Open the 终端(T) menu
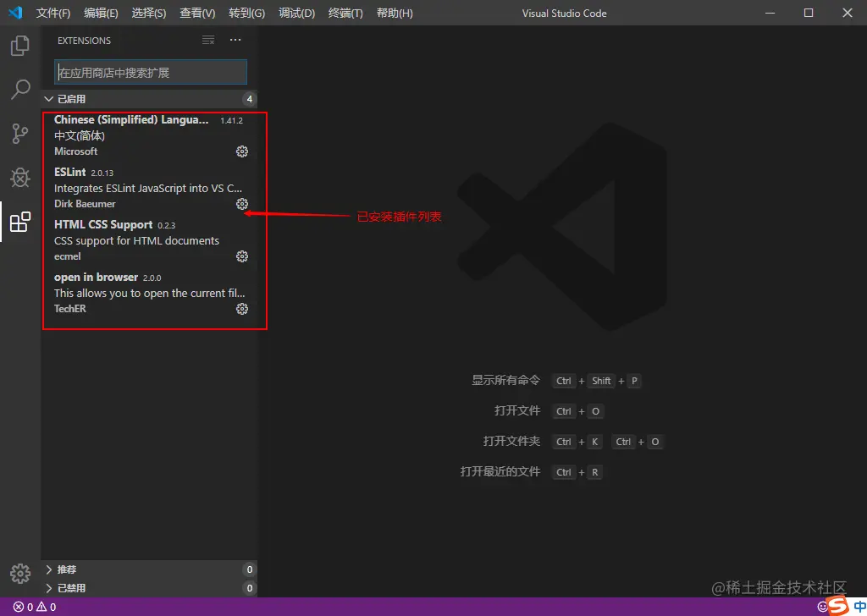This screenshot has height=616, width=867. pos(345,13)
